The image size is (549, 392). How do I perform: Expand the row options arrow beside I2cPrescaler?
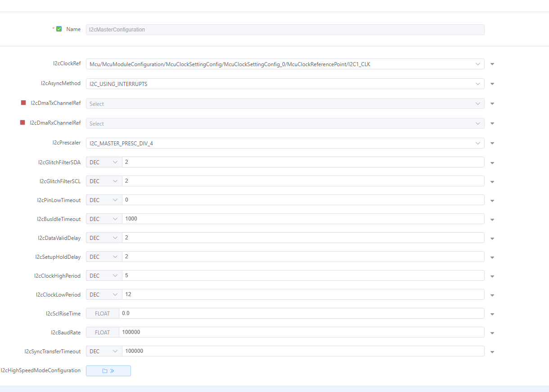(x=492, y=143)
